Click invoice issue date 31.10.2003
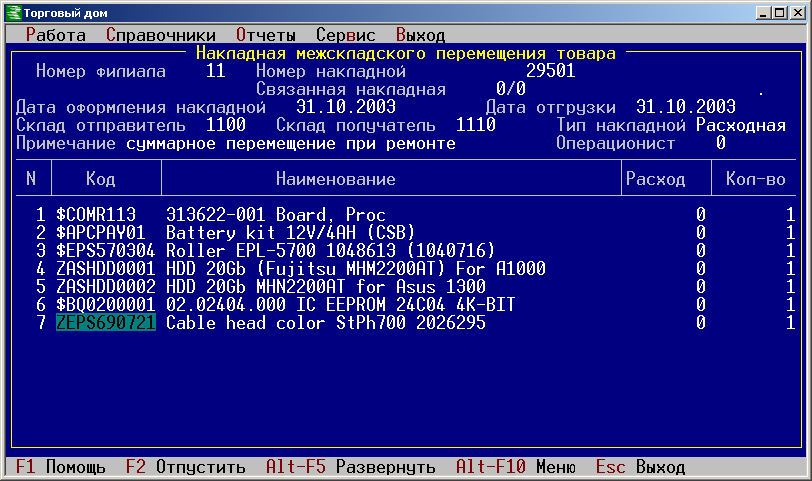The height and width of the screenshot is (481, 812). (x=345, y=107)
